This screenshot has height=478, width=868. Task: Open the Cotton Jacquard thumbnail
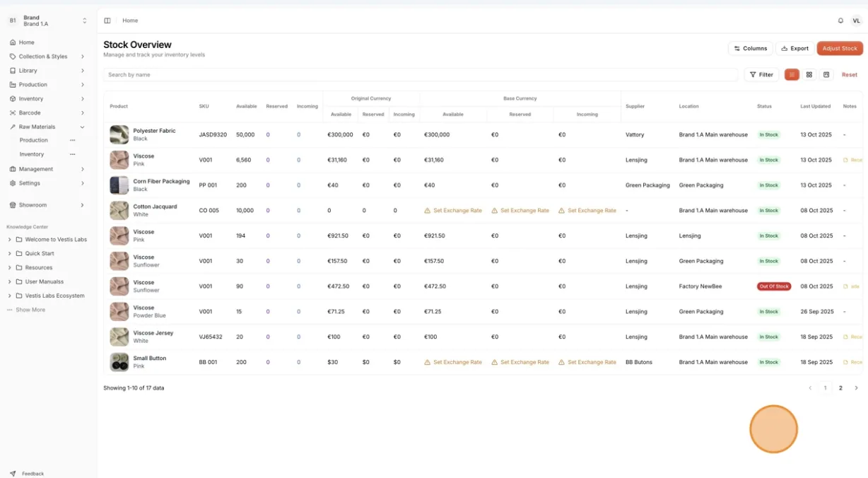[x=119, y=211]
